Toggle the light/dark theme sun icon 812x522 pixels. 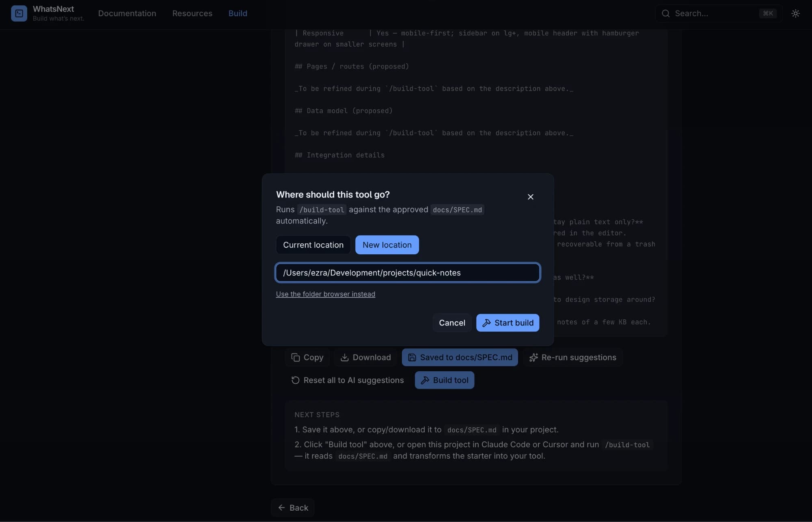(795, 13)
